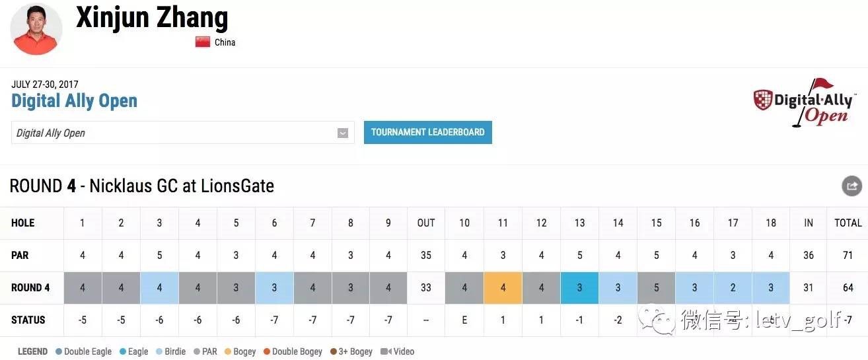Click the share arrow icon
Image resolution: width=868 pixels, height=360 pixels.
click(x=851, y=186)
